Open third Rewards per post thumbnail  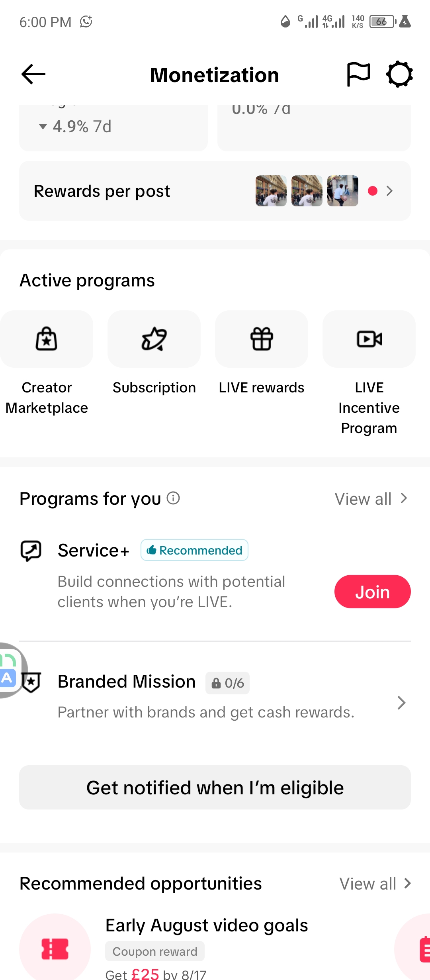tap(343, 191)
